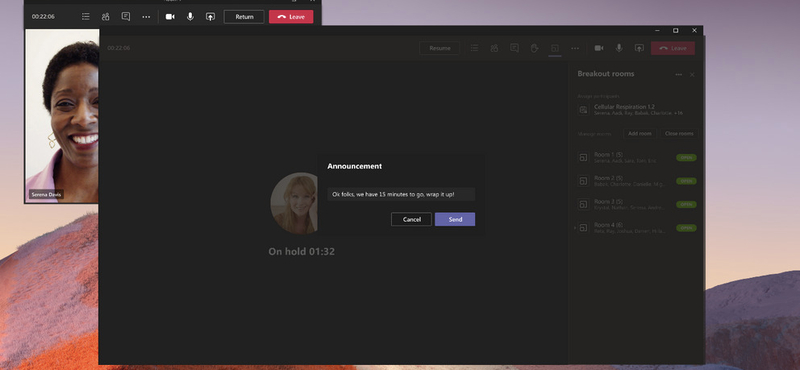The image size is (800, 370).
Task: Select the Room 1 (5) row label
Action: [x=608, y=154]
